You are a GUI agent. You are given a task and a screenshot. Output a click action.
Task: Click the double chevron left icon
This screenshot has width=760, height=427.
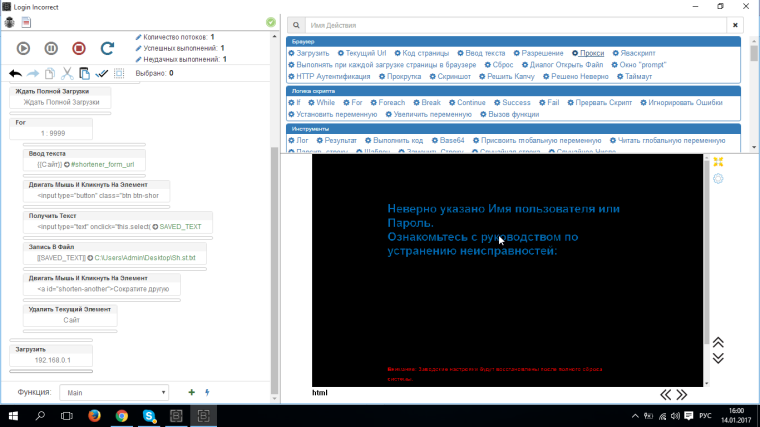[665, 395]
